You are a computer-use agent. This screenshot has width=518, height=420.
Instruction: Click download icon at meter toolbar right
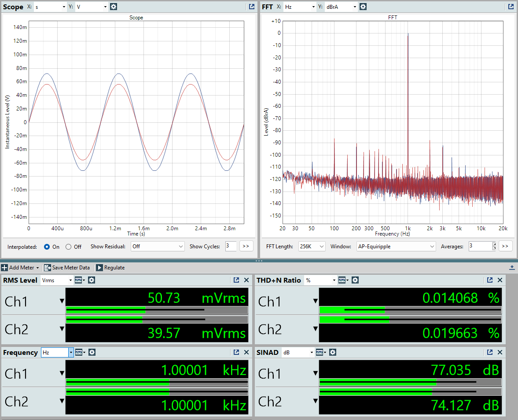[x=512, y=268]
